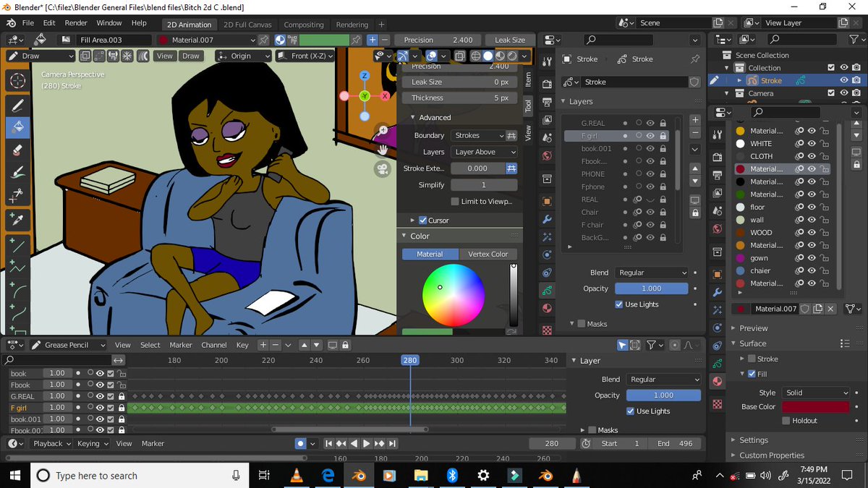Screen dimensions: 868x488
Task: Click the Windows Start button
Action: coord(14,475)
